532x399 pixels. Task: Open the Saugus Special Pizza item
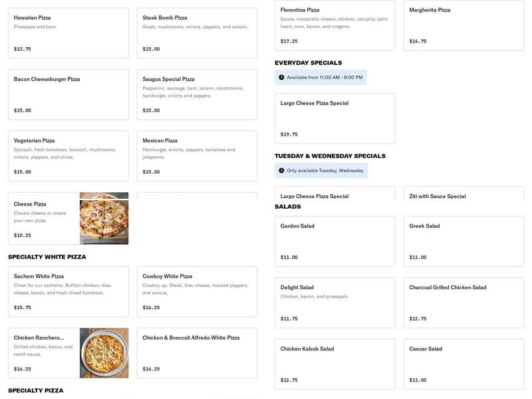tap(196, 93)
